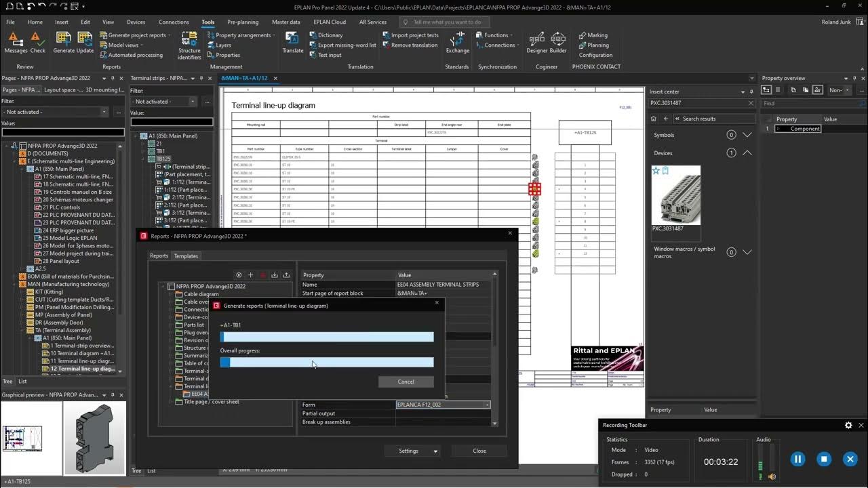This screenshot has height=488, width=868.
Task: Open the EPLAN Cloud ribbon tab
Action: [x=330, y=22]
